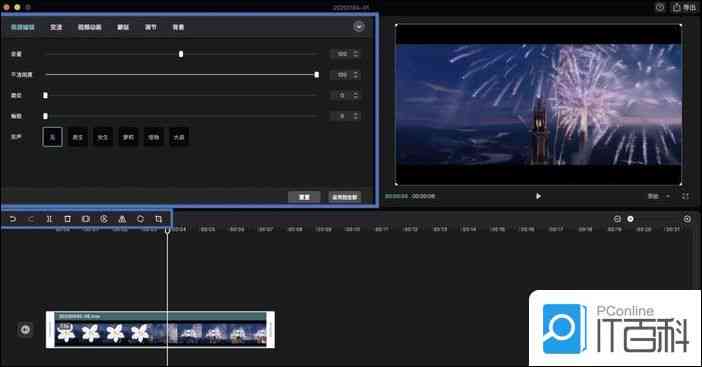Switch to the 蒙版 mask tab
This screenshot has width=702, height=367.
point(123,27)
